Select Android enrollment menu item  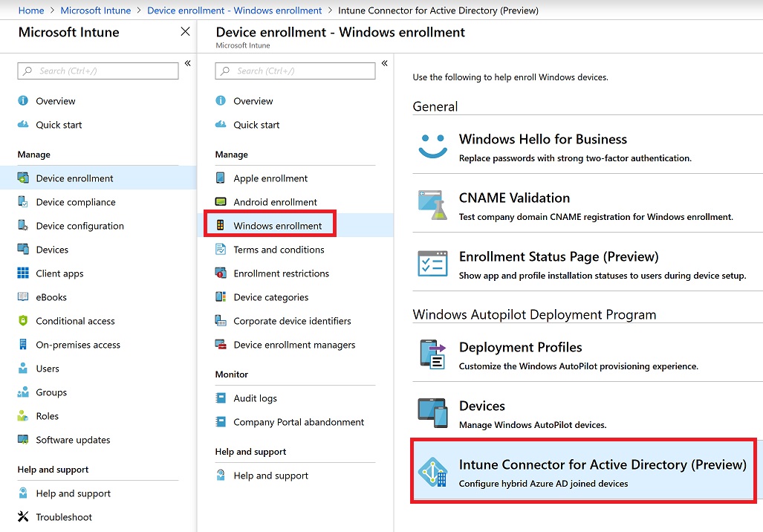[x=296, y=202]
